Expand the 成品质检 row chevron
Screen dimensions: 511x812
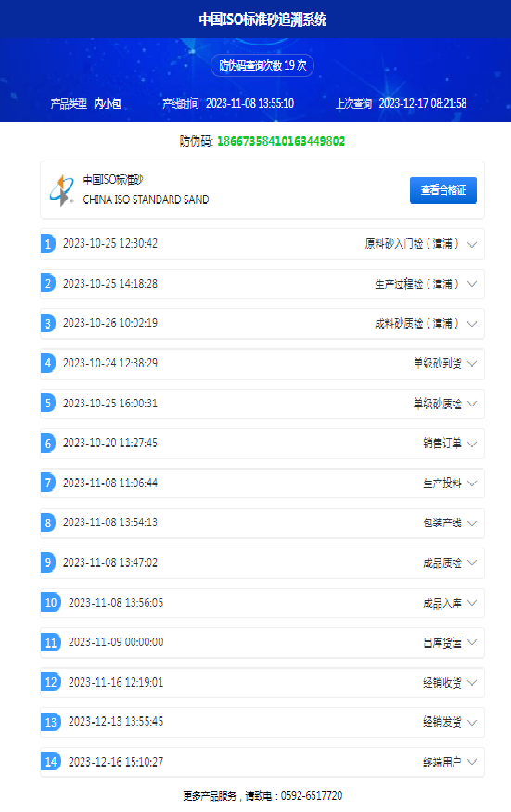pos(472,563)
